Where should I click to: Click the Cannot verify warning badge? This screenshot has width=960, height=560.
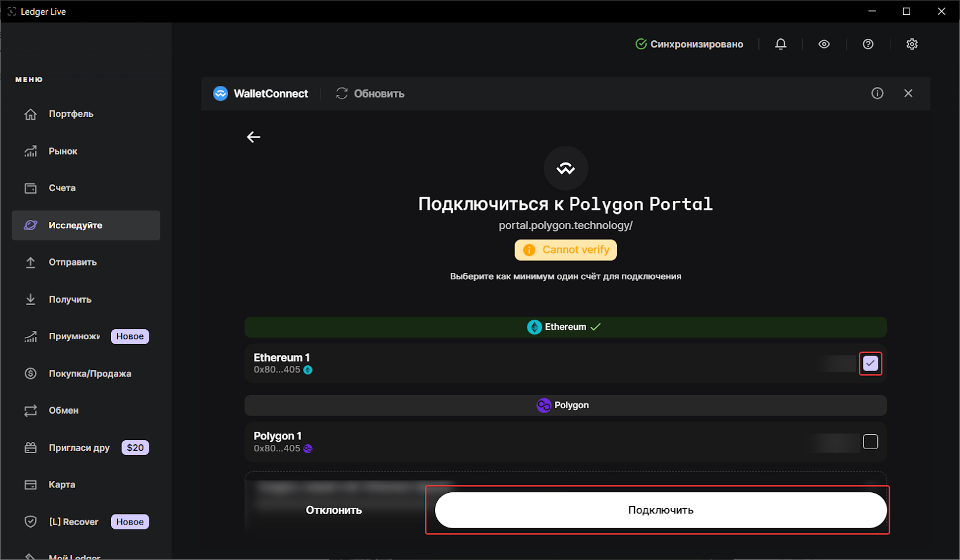[x=566, y=250]
